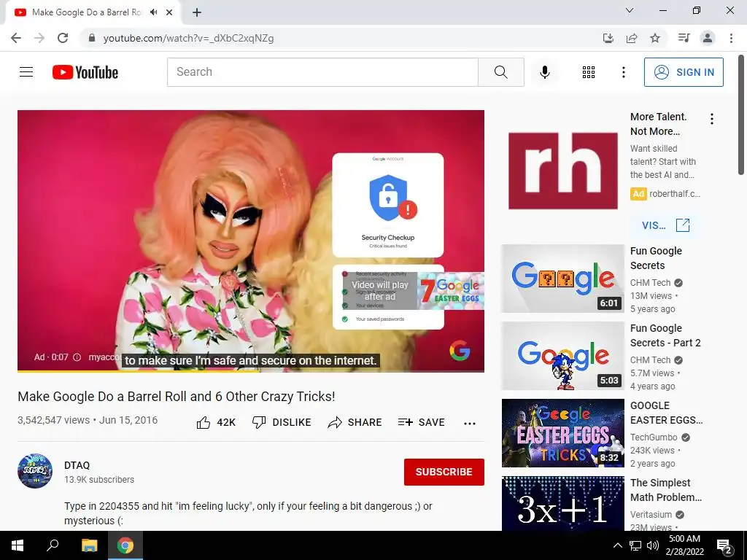Open "The Simplest Math Problem..." title
This screenshot has width=747, height=560.
(x=665, y=489)
